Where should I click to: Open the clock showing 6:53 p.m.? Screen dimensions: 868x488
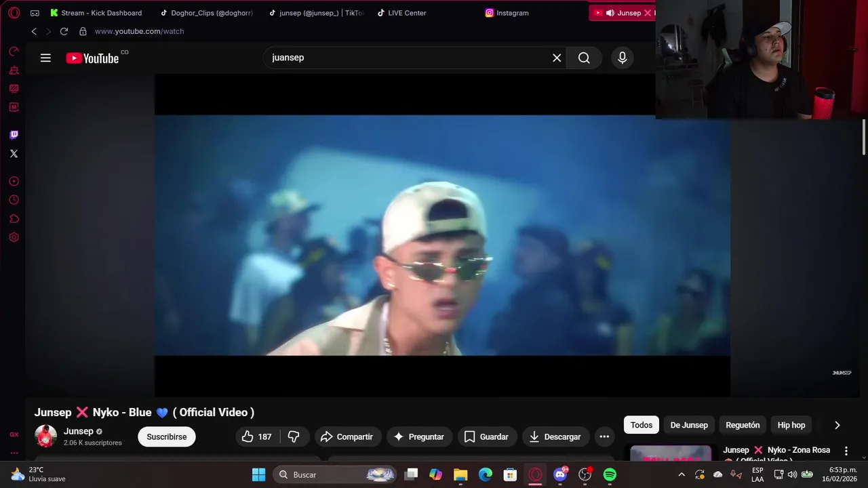pyautogui.click(x=840, y=474)
